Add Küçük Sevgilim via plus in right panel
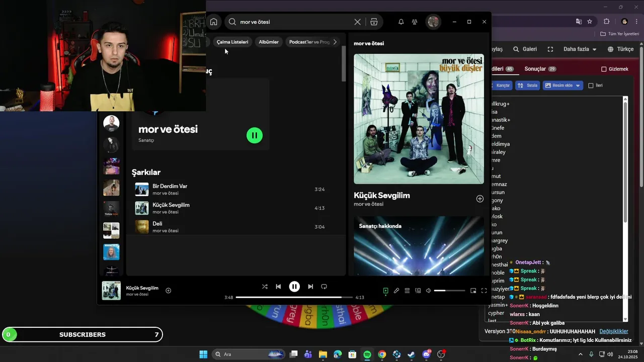The width and height of the screenshot is (644, 362). pyautogui.click(x=480, y=199)
